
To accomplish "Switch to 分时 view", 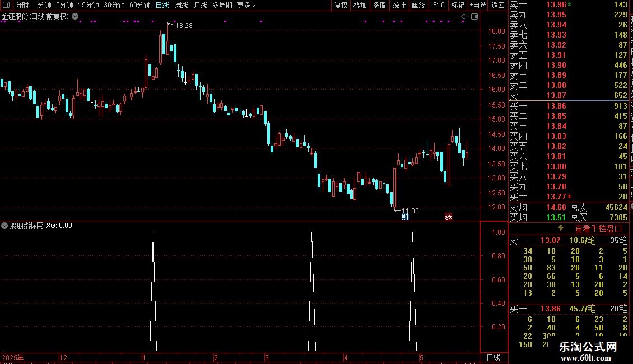I will pyautogui.click(x=22, y=5).
